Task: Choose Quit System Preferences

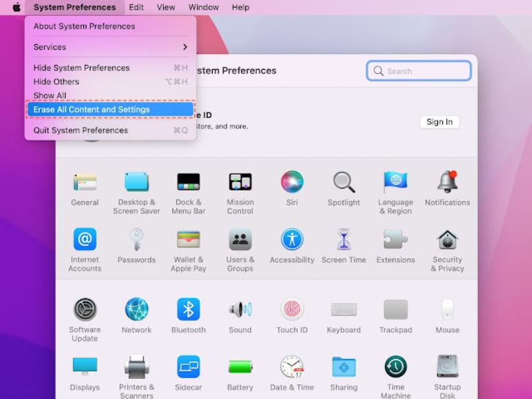Action: click(111, 130)
